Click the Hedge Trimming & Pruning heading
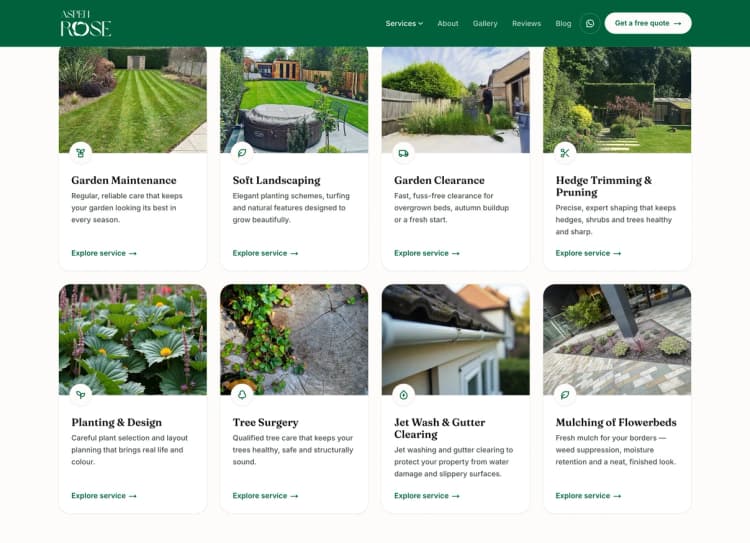Image resolution: width=750 pixels, height=543 pixels. (x=604, y=186)
